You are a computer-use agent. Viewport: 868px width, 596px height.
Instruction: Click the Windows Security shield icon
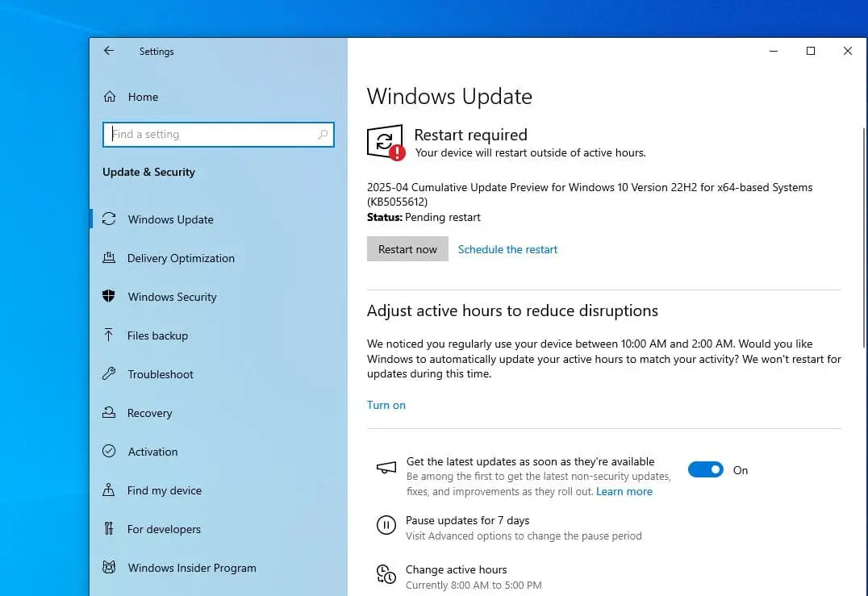coord(109,296)
